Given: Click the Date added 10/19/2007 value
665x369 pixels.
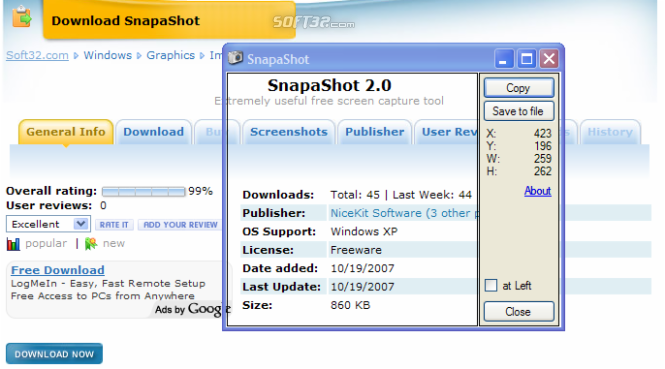Looking at the screenshot, I should click(x=362, y=268).
